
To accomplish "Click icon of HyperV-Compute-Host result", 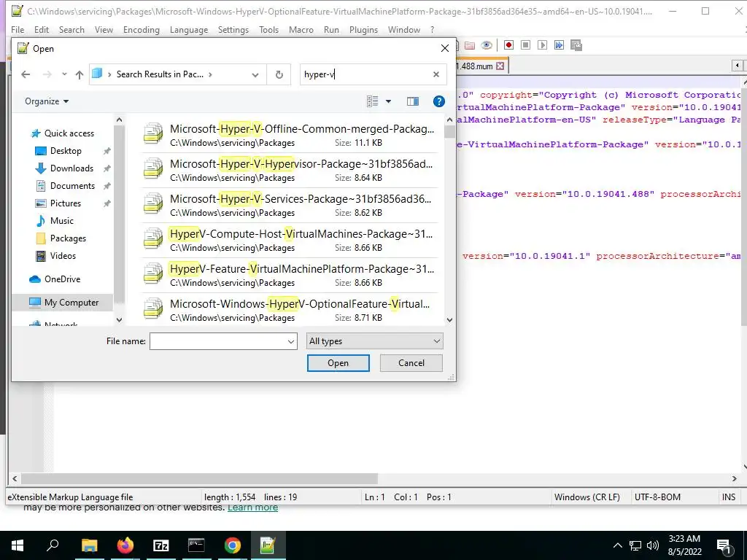I will tap(153, 239).
